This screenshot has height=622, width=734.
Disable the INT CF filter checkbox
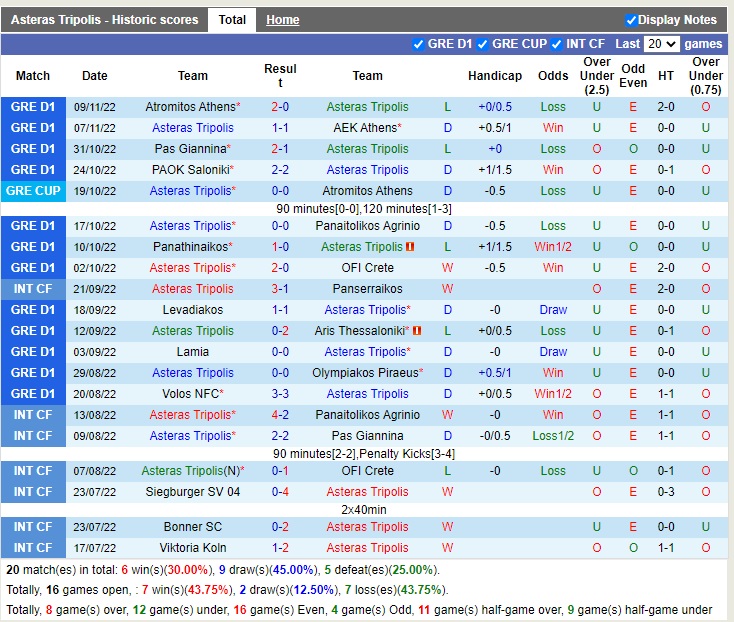556,44
